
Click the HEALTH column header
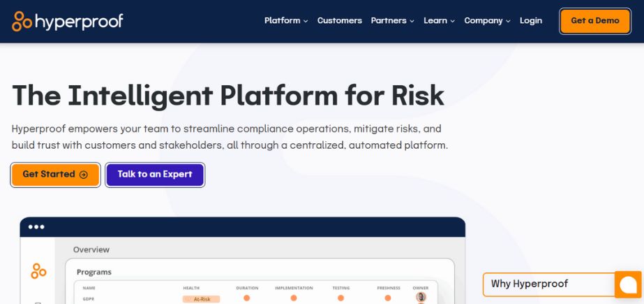point(191,288)
